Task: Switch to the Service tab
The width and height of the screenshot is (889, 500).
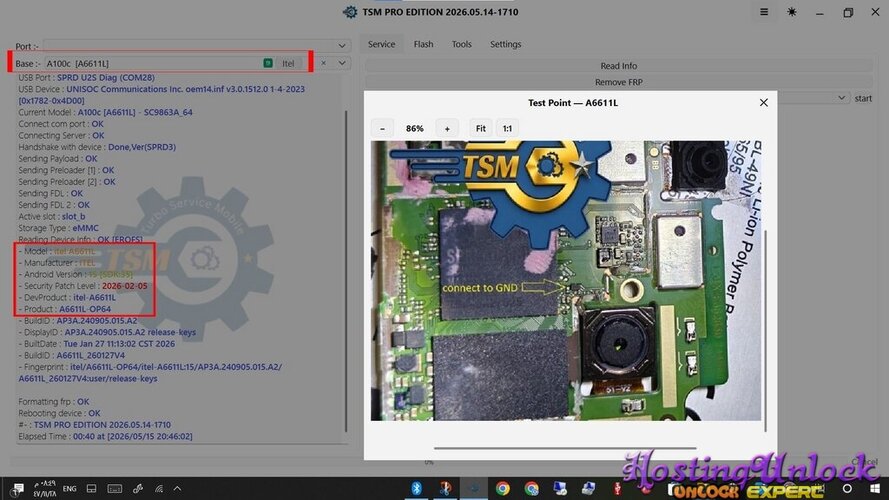Action: point(381,44)
